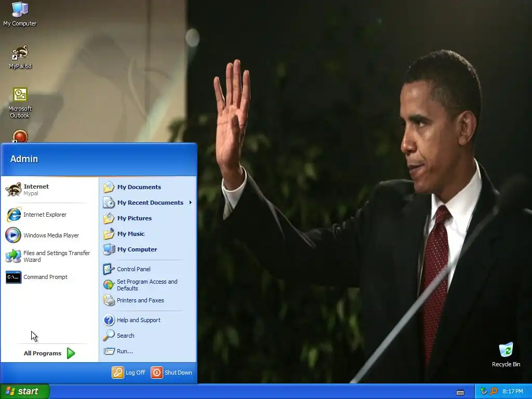This screenshot has width=532, height=399.
Task: Click the Admin user name header
Action: [x=24, y=159]
